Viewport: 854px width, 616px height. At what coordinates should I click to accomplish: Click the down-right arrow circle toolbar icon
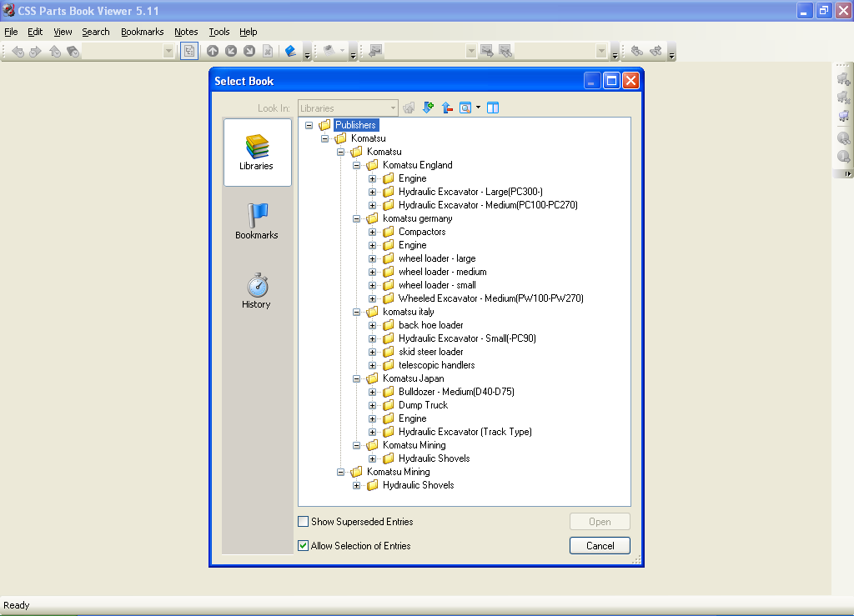(x=249, y=51)
